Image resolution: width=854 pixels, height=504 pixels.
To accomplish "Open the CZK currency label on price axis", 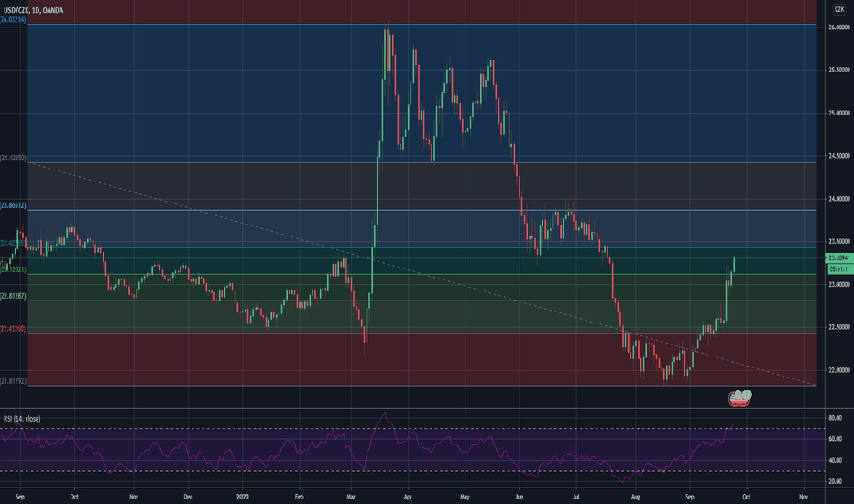I will 839,9.
